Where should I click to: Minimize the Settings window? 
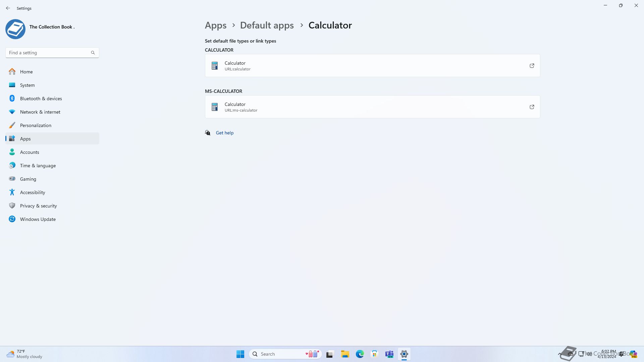click(x=605, y=5)
